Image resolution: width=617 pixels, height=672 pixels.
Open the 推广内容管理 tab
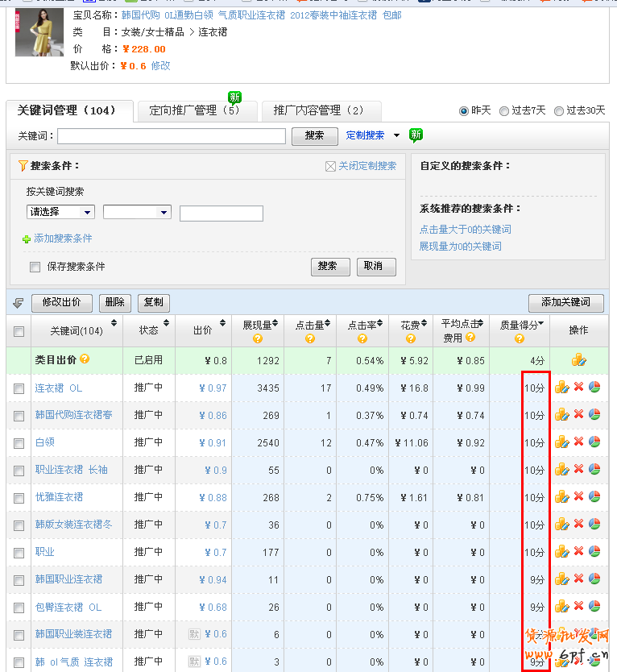click(x=319, y=110)
